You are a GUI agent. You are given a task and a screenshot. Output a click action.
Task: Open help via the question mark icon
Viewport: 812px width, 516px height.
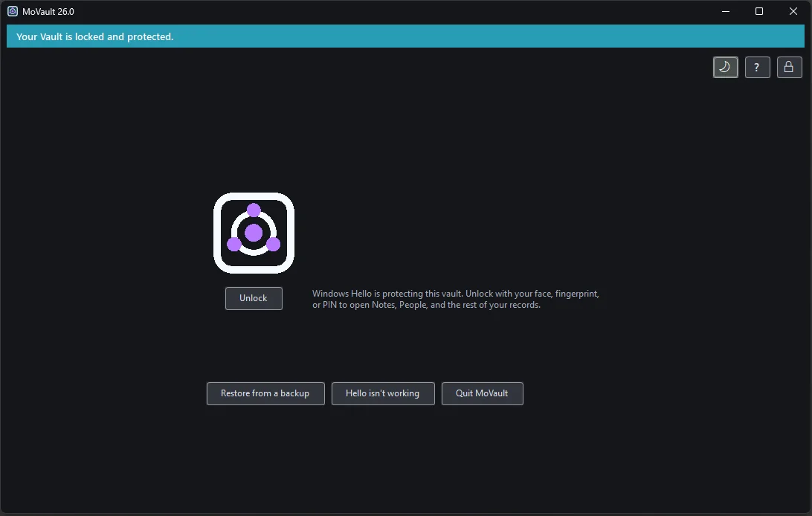(x=757, y=67)
